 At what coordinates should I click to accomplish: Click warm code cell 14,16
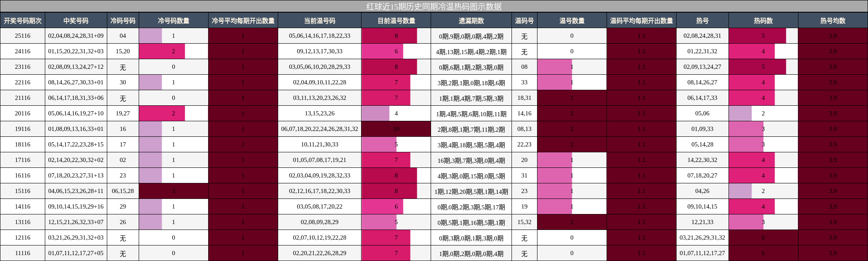coord(524,113)
